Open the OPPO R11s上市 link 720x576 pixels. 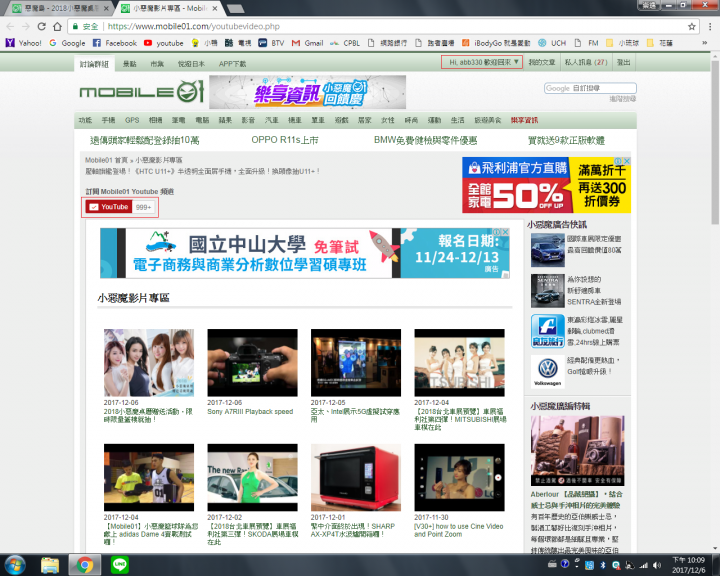pos(285,140)
